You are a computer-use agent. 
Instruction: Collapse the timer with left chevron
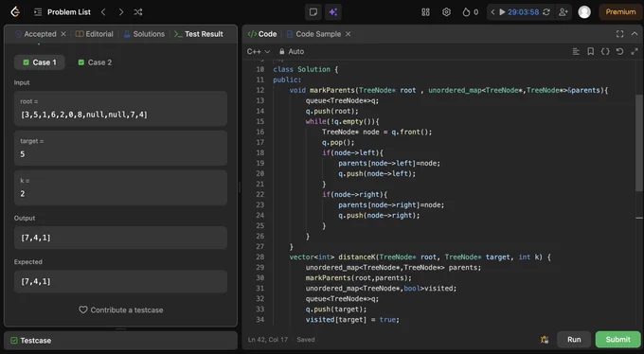click(x=492, y=12)
